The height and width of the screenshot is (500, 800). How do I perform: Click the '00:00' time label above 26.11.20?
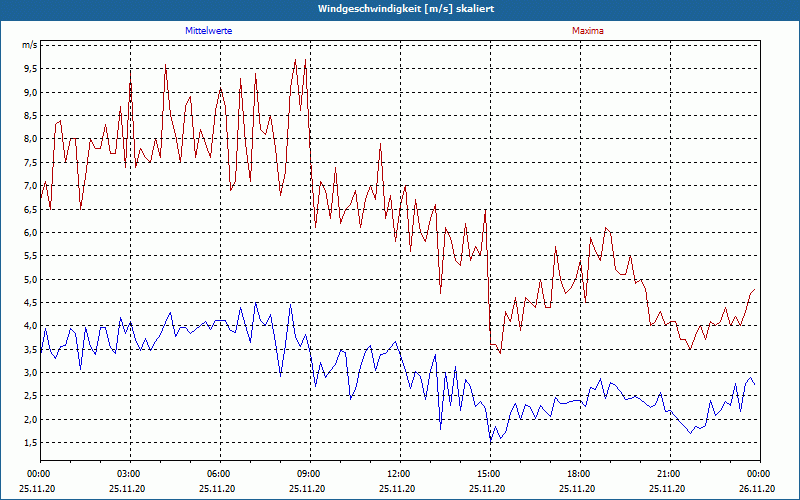(757, 474)
